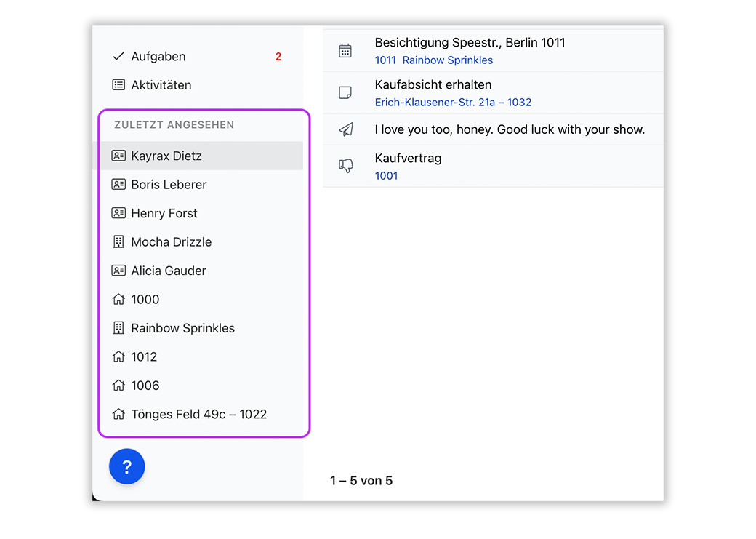Click the house icon beside 1000
The width and height of the screenshot is (756, 539).
118,300
